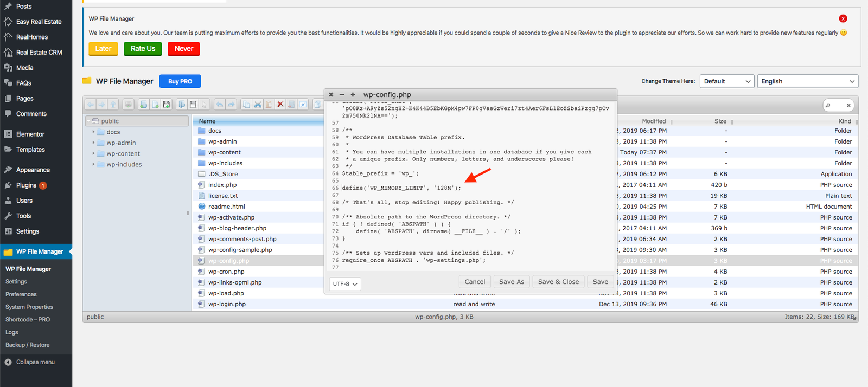Click the duplicate files toolbar icon

click(x=318, y=104)
